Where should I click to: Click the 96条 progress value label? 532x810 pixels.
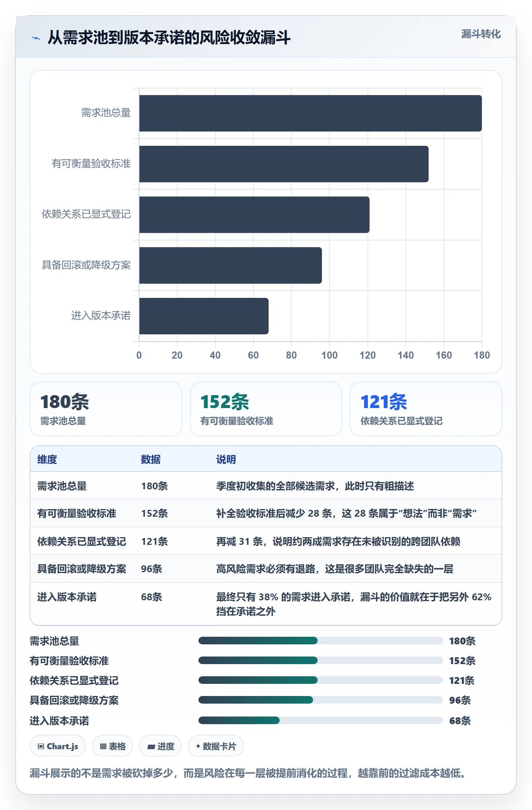[x=460, y=700]
